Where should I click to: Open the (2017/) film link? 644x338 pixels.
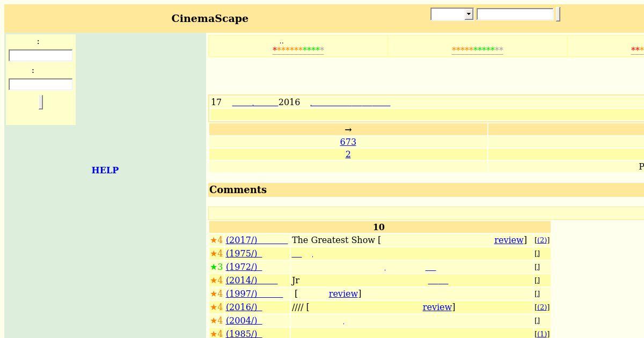click(x=257, y=240)
